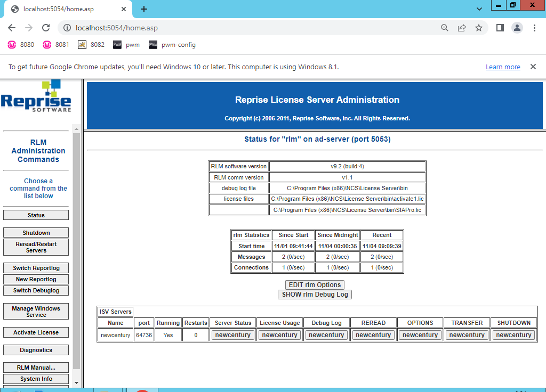The height and width of the screenshot is (392, 546).
Task: Go back using the browser back arrow
Action: (12, 28)
